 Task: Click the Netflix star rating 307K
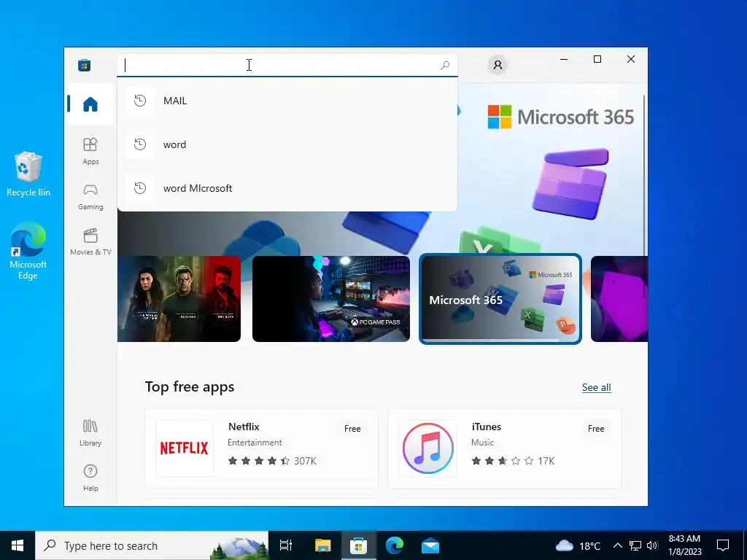coord(272,461)
